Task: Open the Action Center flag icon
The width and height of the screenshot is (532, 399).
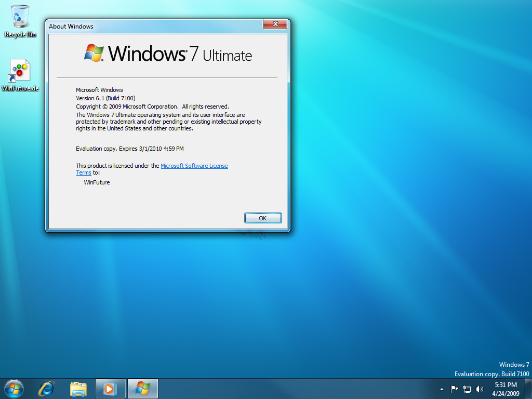Action: (x=454, y=389)
